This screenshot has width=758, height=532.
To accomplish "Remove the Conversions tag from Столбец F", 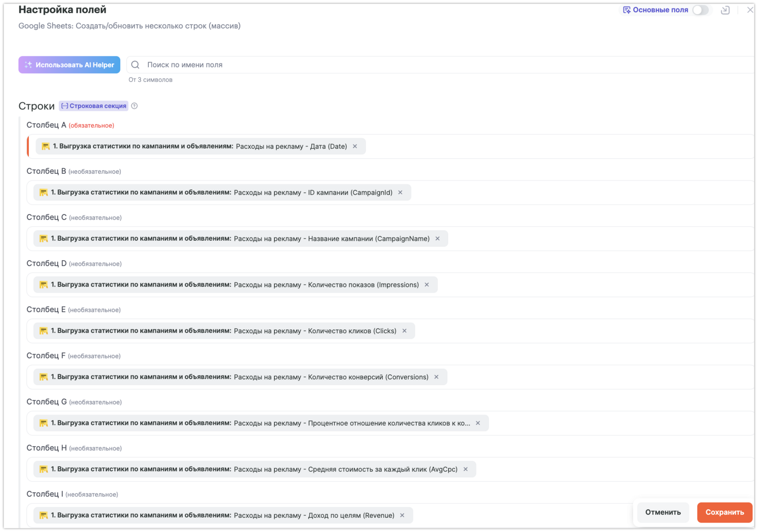I will (436, 377).
